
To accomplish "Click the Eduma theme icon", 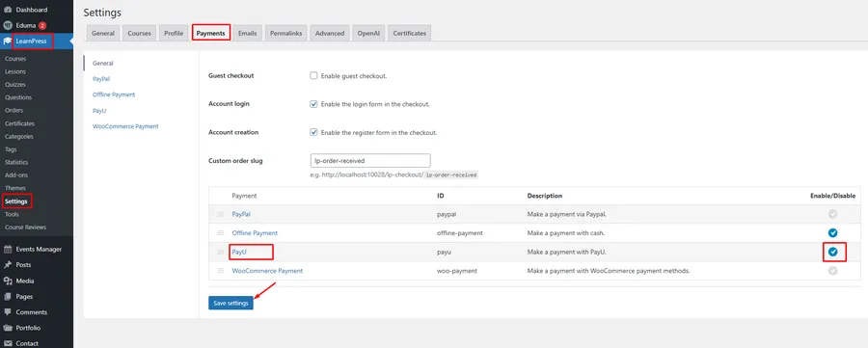I will pos(8,25).
